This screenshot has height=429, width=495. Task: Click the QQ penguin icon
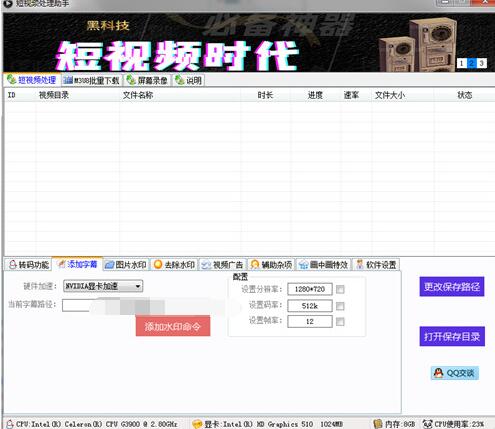pyautogui.click(x=438, y=373)
